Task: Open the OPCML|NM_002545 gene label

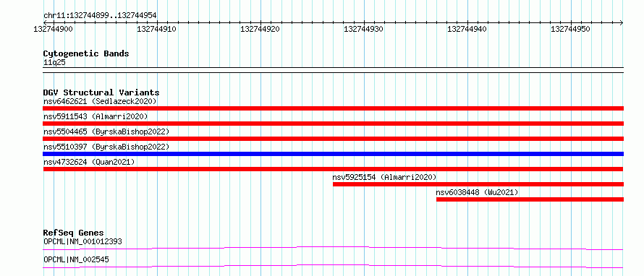Action: tap(76, 259)
